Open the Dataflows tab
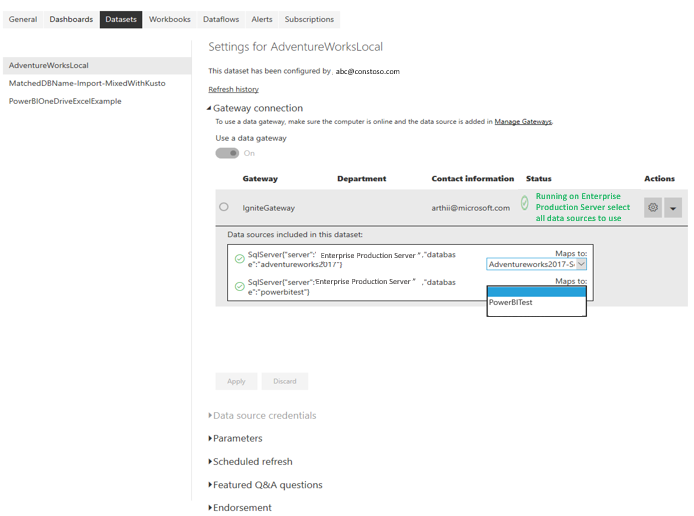694x516 pixels. tap(221, 19)
